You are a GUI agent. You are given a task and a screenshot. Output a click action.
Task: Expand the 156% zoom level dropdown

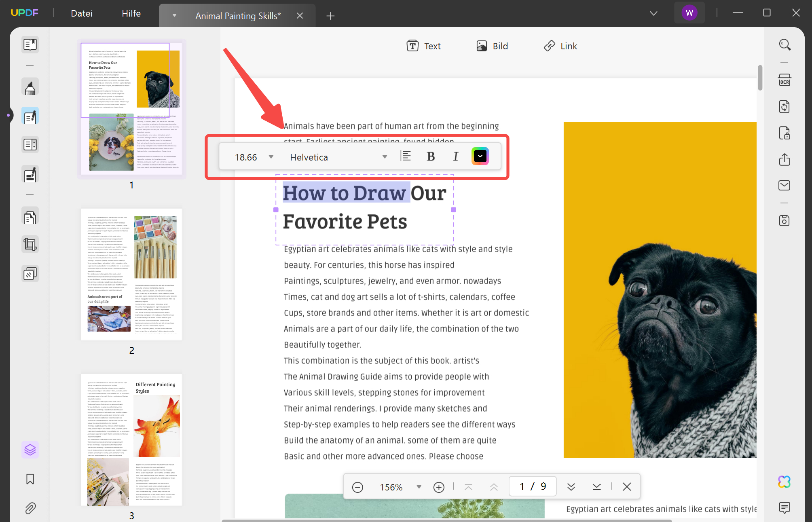coord(419,487)
